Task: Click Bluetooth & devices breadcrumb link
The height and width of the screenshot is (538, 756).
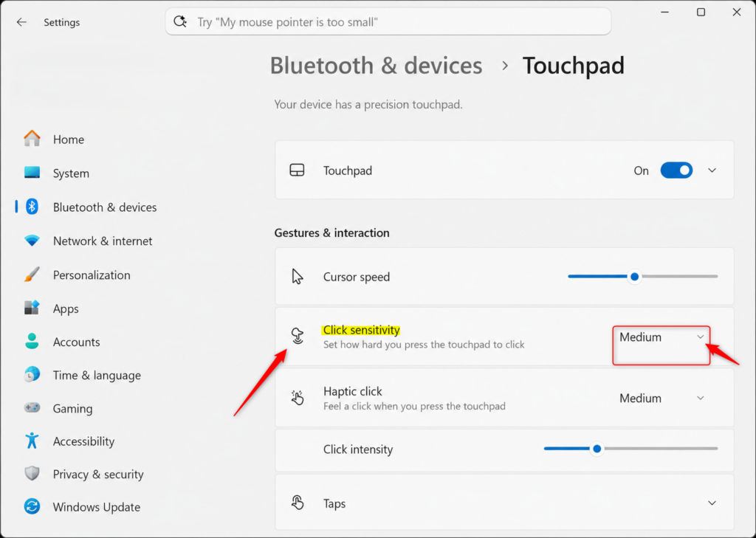Action: point(376,66)
